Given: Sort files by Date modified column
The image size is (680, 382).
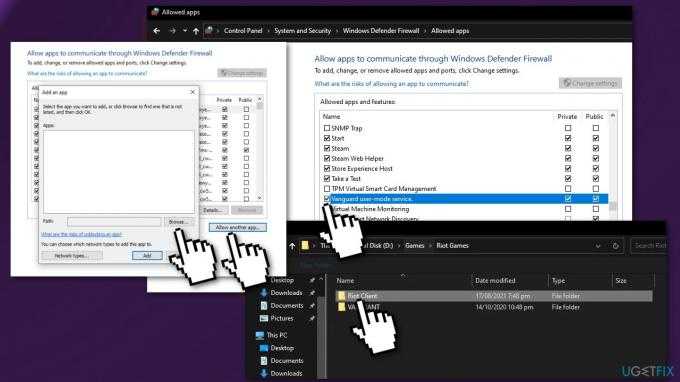Looking at the screenshot, I should (x=495, y=281).
